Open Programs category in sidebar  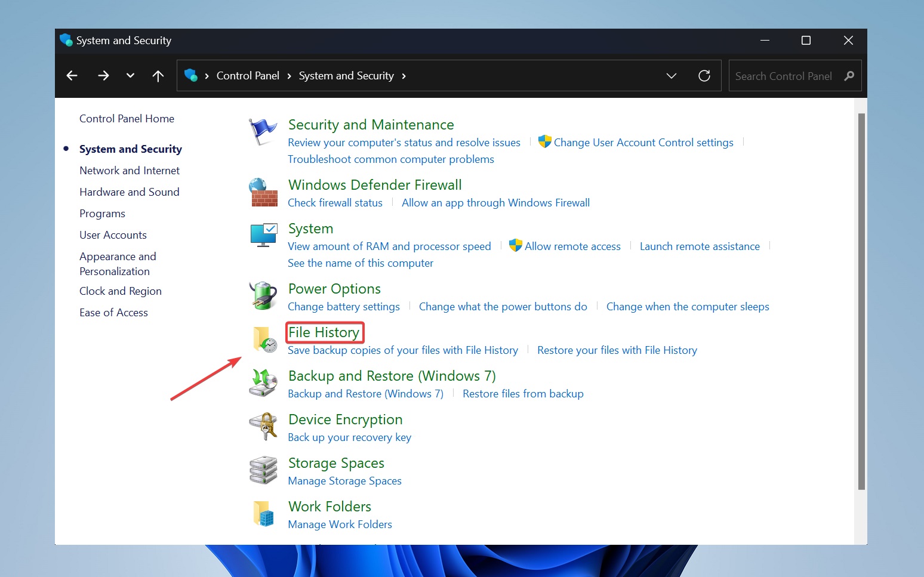[x=102, y=214]
